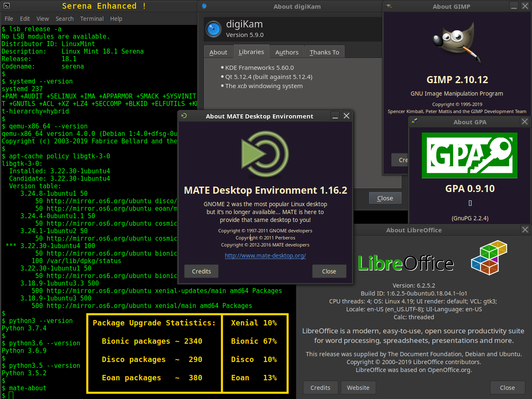
Task: Click the '(GnuPG 2.2.4)' text in GPA
Action: pyautogui.click(x=470, y=218)
